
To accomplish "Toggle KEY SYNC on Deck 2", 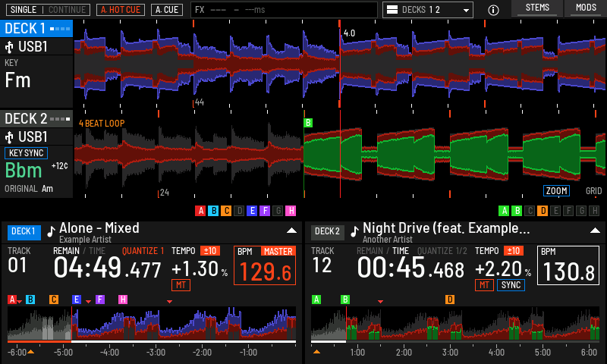I will 26,153.
